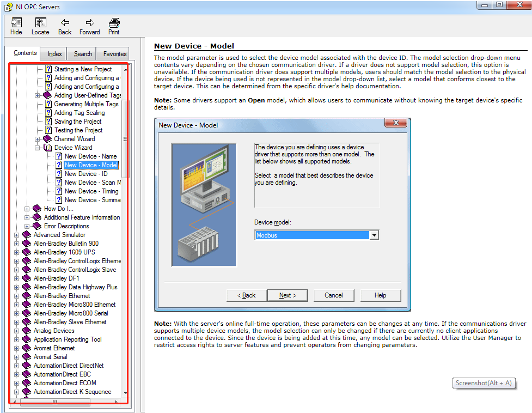The image size is (532, 413).
Task: Expand the Additional Feature Information node
Action: click(27, 217)
